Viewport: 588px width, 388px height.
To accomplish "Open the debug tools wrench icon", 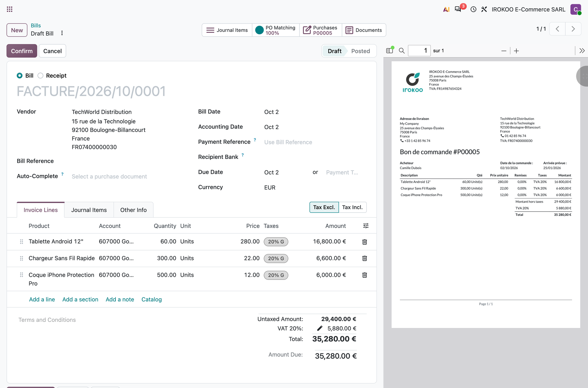I will [x=484, y=9].
